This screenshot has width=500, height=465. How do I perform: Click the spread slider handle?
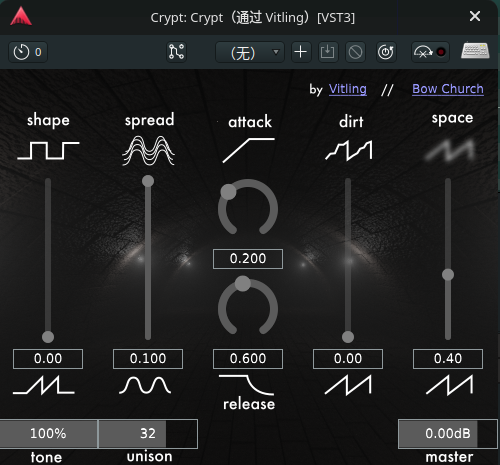pos(148,181)
